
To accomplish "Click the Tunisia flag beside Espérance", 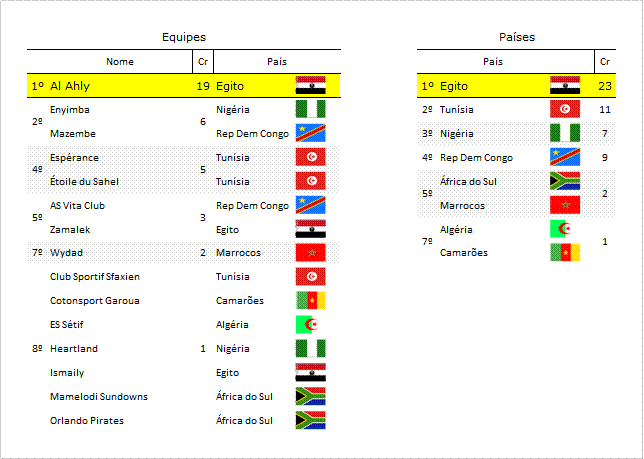I will pos(310,157).
